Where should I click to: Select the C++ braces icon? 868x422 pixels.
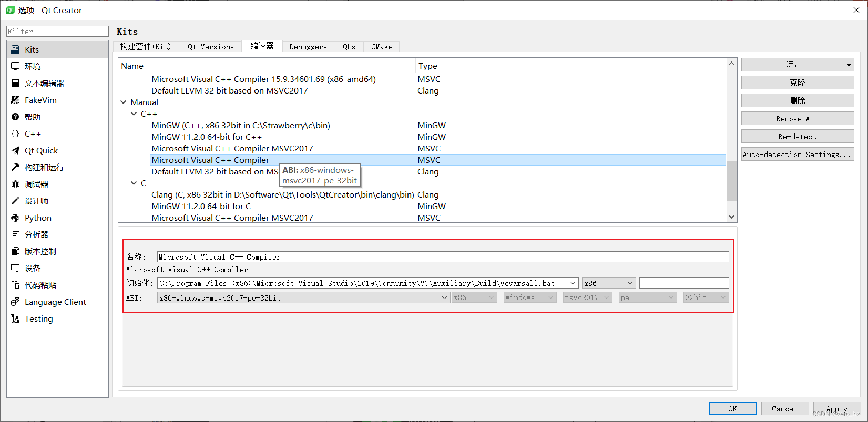pyautogui.click(x=15, y=133)
